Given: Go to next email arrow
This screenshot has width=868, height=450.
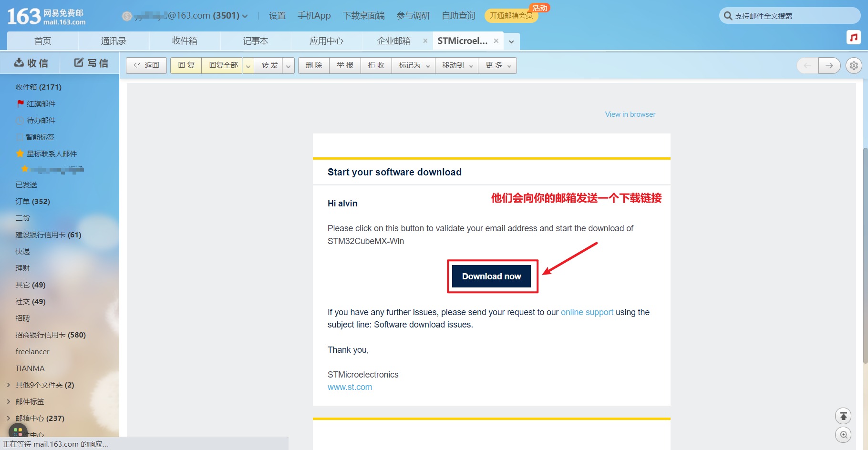Looking at the screenshot, I should point(829,65).
